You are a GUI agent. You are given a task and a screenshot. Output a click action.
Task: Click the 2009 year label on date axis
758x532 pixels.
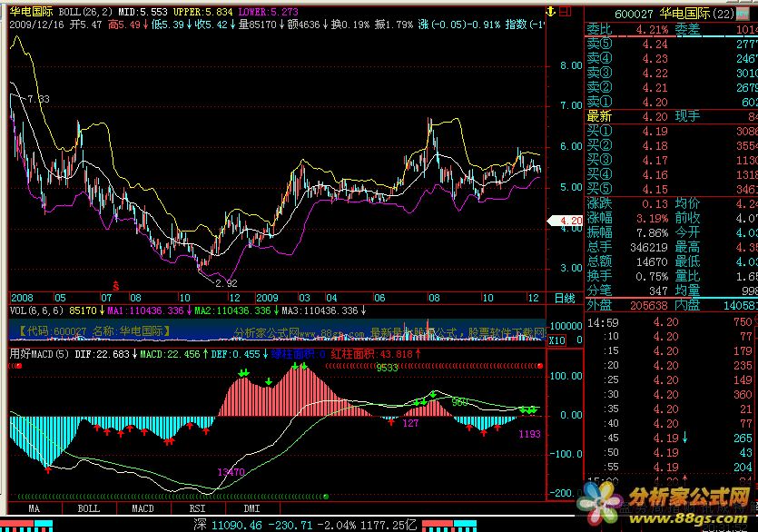[267, 298]
